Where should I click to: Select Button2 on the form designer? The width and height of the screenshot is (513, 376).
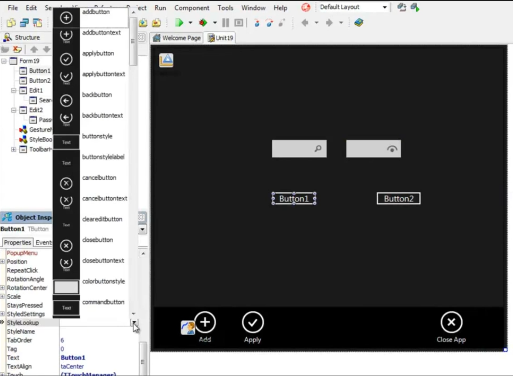[x=399, y=199]
